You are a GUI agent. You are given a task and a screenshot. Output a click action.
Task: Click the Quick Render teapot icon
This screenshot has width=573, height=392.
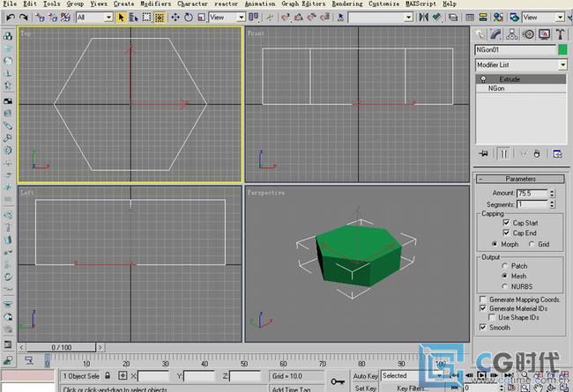pos(514,17)
